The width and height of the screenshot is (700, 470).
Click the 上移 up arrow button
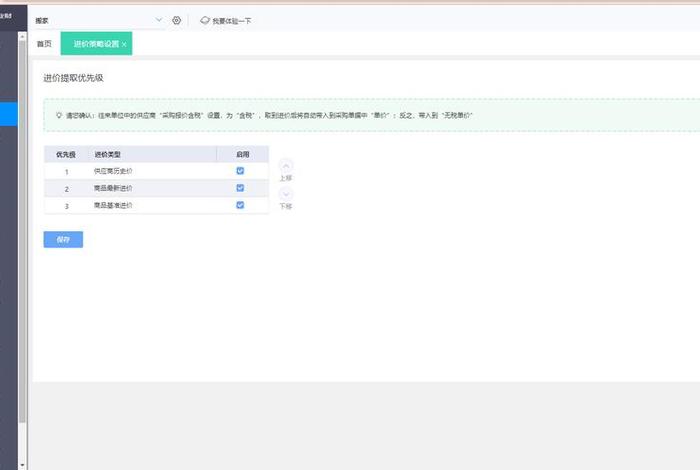coord(286,165)
